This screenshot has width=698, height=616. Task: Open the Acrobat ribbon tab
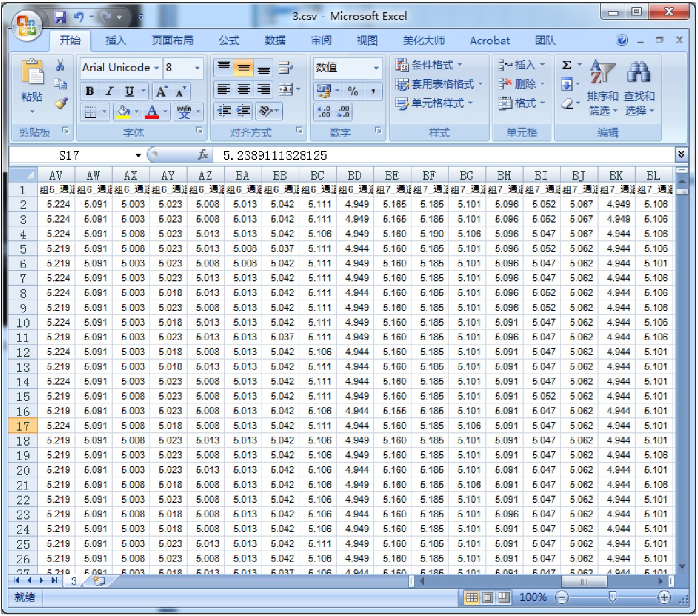(x=489, y=41)
